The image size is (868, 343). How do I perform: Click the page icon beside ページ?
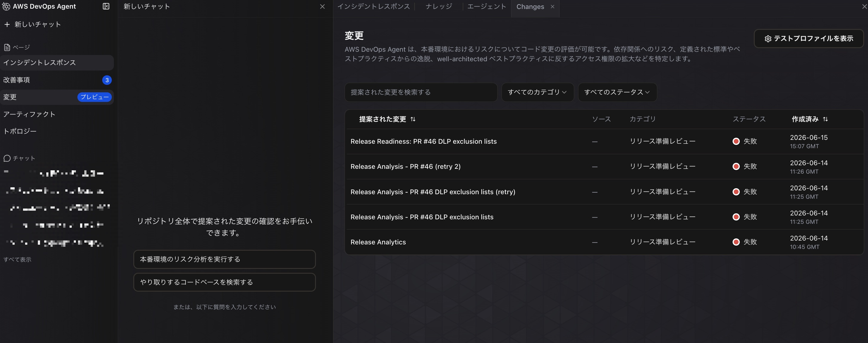7,48
